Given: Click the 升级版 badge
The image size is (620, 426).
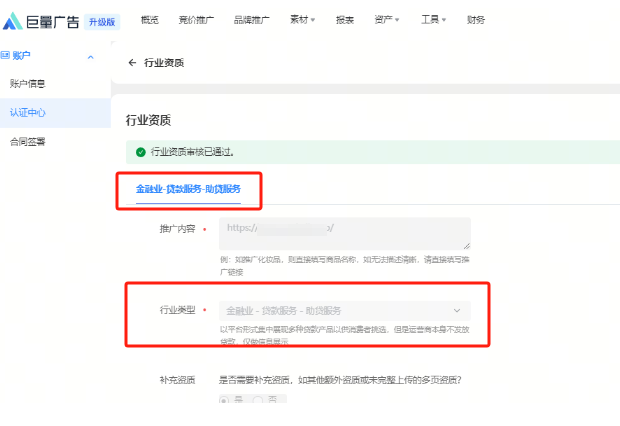Looking at the screenshot, I should (x=102, y=22).
